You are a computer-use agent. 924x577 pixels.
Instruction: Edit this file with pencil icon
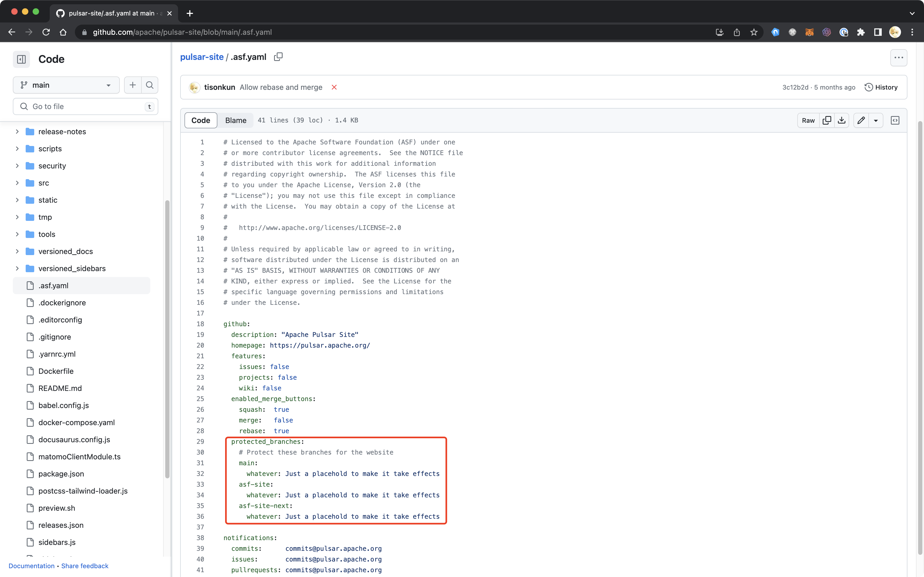pos(861,120)
